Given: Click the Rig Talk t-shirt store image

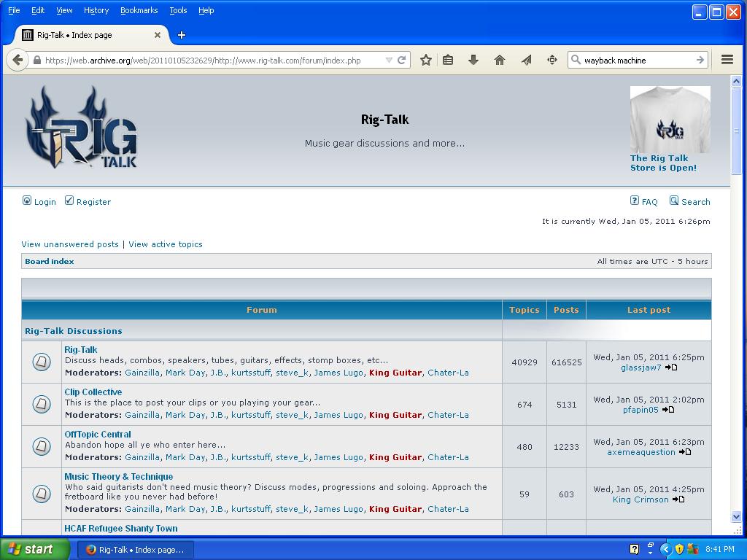Looking at the screenshot, I should coord(670,119).
